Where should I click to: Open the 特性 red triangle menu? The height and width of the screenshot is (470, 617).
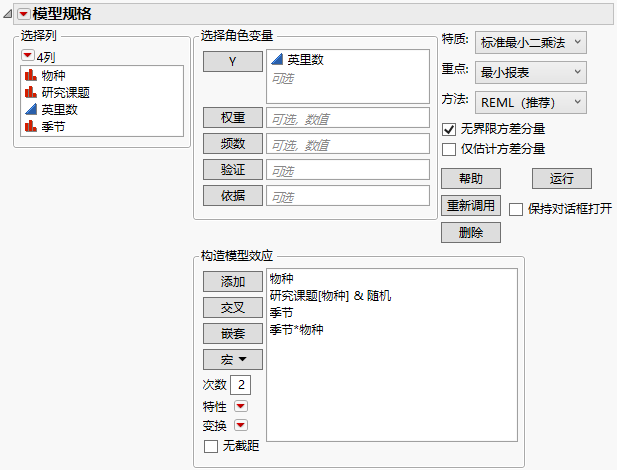point(241,406)
